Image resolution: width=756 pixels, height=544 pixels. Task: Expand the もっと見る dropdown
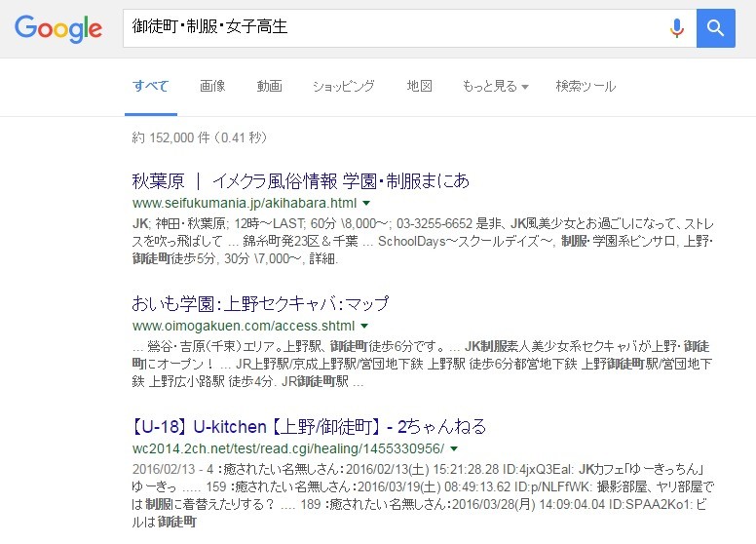(x=496, y=87)
